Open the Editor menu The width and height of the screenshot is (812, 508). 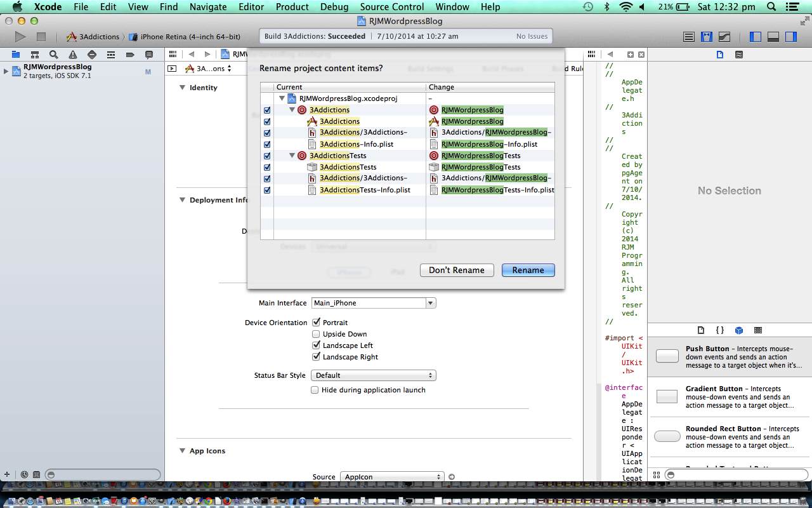[251, 7]
